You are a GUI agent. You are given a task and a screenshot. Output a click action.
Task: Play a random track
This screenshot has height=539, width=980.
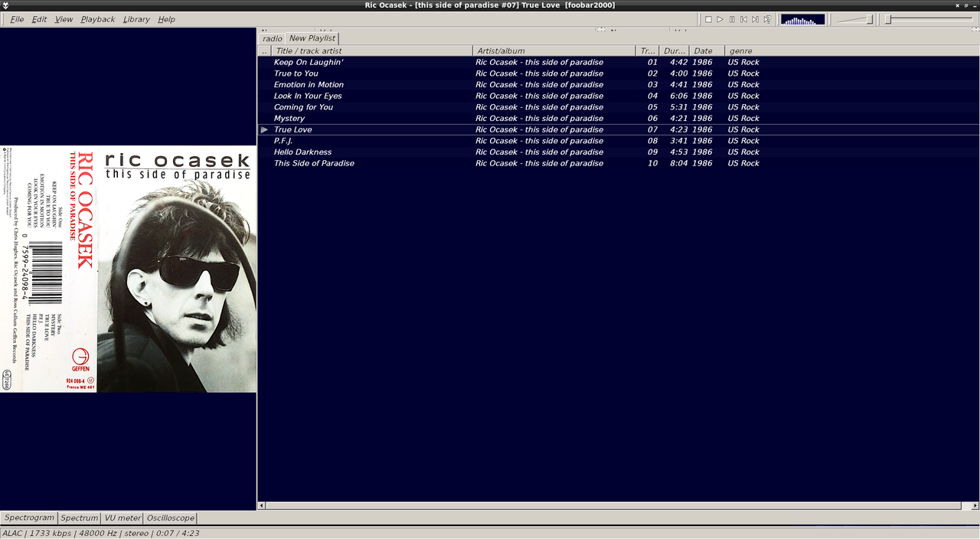tap(766, 19)
